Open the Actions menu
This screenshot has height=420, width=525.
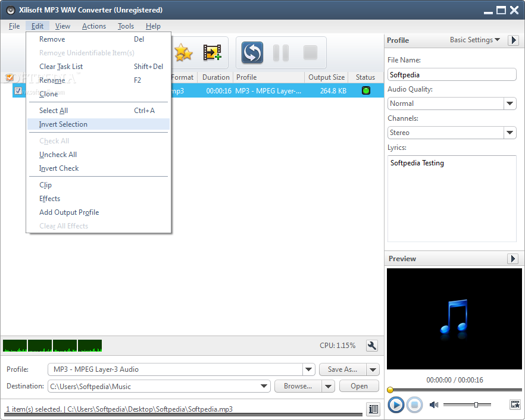pyautogui.click(x=94, y=26)
